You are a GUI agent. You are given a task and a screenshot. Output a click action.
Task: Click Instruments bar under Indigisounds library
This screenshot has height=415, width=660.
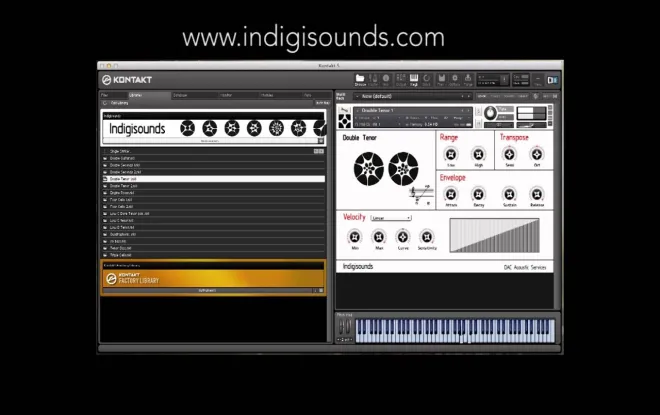[x=209, y=141]
